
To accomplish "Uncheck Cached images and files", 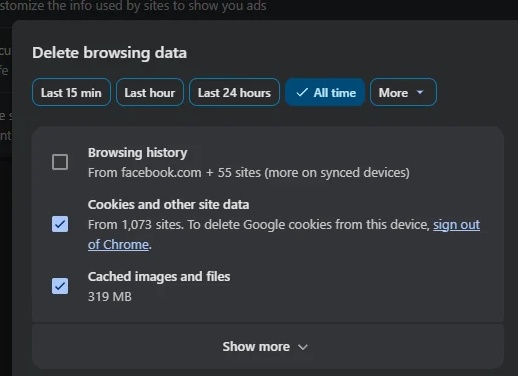I will click(60, 286).
